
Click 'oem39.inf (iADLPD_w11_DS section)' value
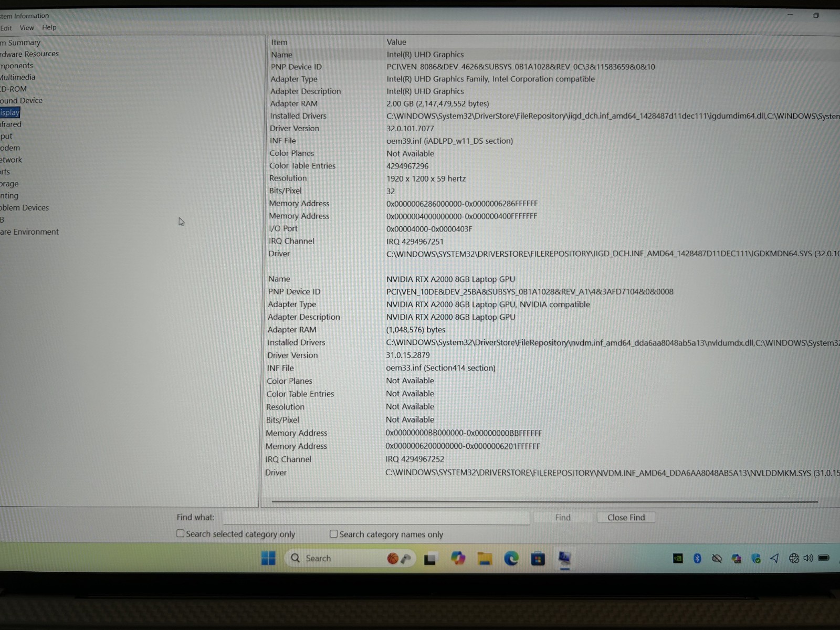click(x=450, y=141)
